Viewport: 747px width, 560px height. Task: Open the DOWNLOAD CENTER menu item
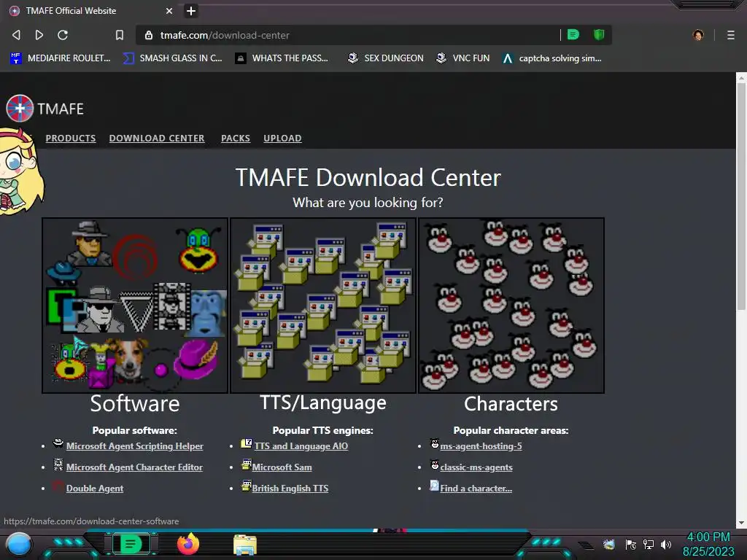pos(157,138)
